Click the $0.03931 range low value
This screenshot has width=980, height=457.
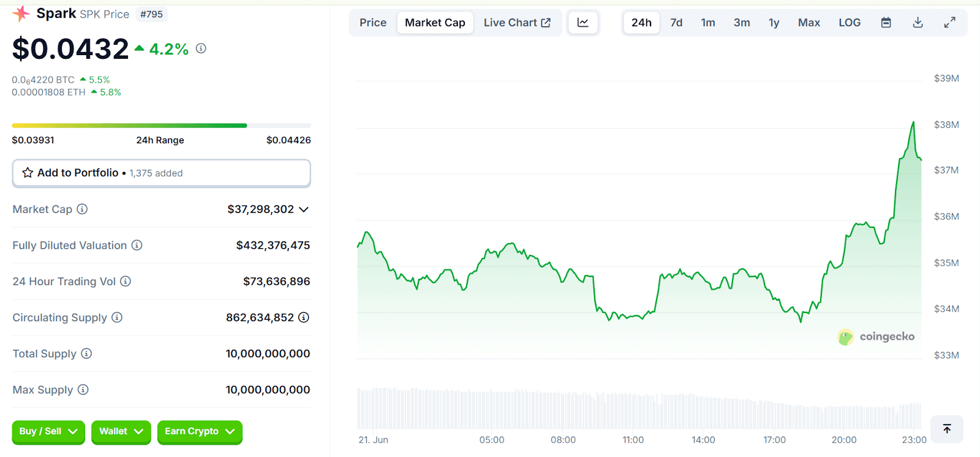[x=33, y=140]
